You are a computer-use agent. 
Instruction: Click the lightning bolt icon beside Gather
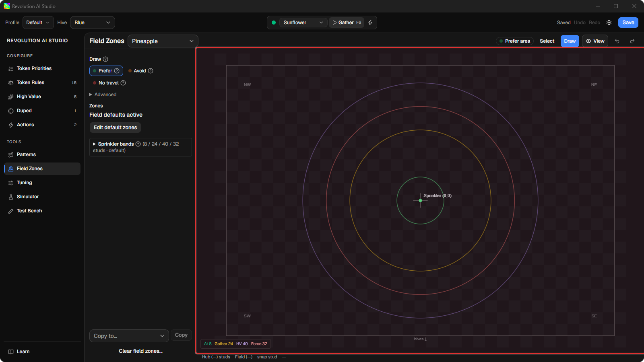coord(370,23)
